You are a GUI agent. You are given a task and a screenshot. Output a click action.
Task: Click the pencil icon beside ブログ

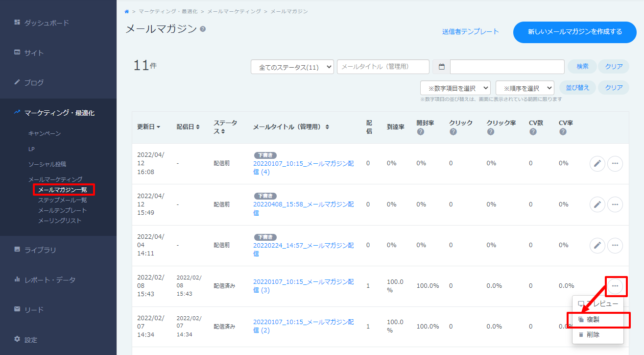[17, 82]
